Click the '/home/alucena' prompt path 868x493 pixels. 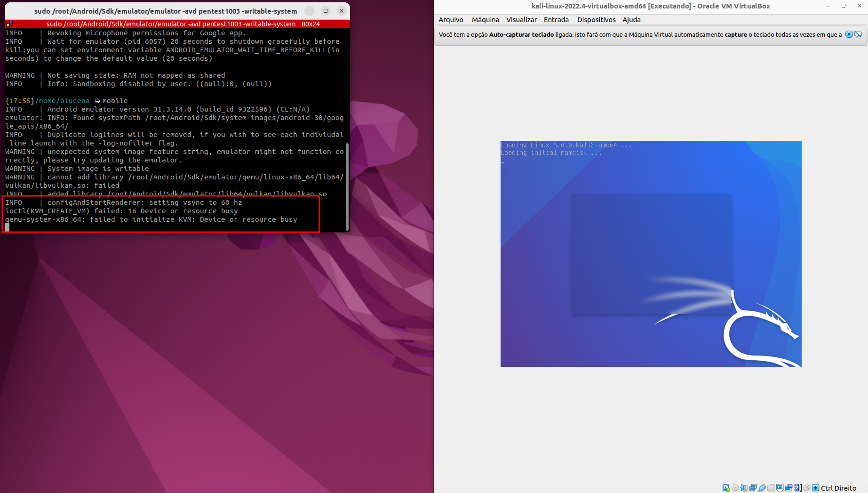pyautogui.click(x=62, y=101)
